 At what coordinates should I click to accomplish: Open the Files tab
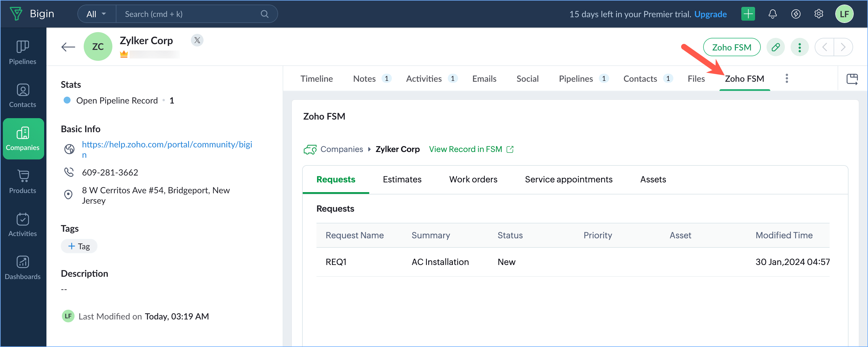pos(696,79)
